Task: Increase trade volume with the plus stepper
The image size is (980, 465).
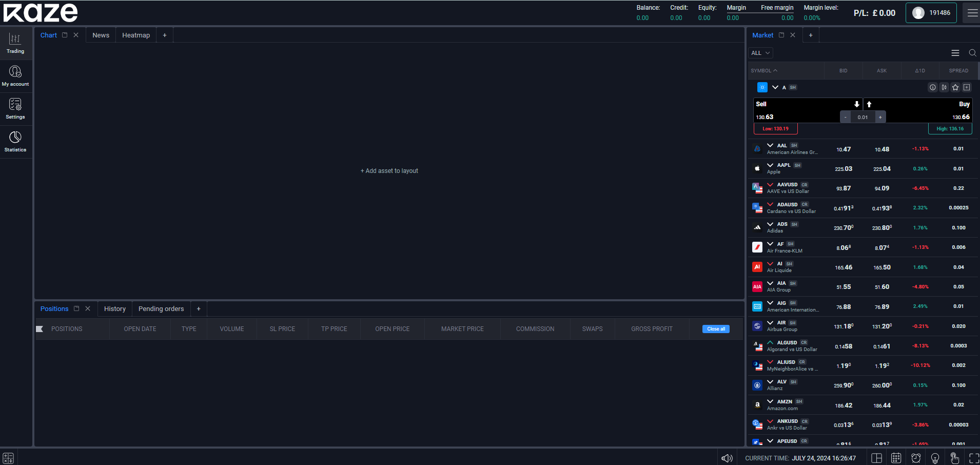Action: [880, 118]
